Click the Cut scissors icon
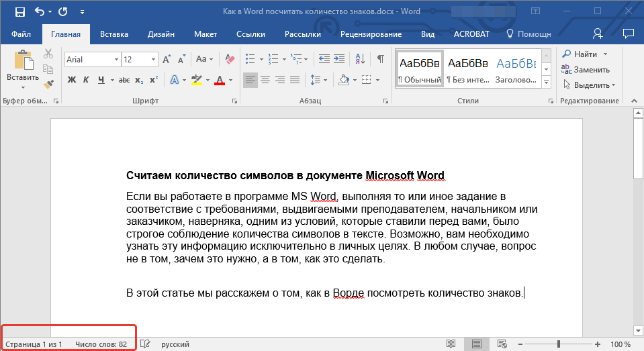Screen dimensions: 644x351 tap(48, 54)
